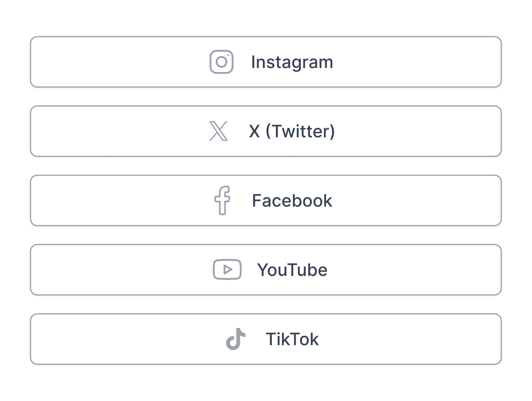Click the Facebook text label
This screenshot has width=532, height=401.
coord(292,200)
